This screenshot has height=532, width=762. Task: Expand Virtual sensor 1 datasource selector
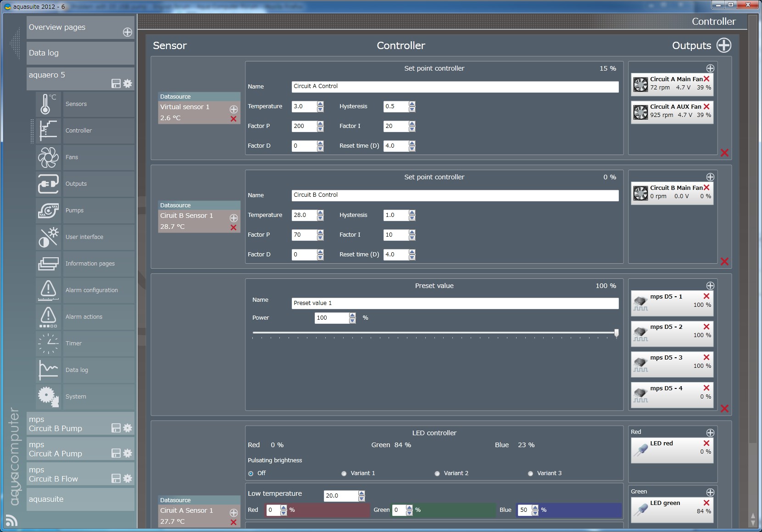point(234,109)
